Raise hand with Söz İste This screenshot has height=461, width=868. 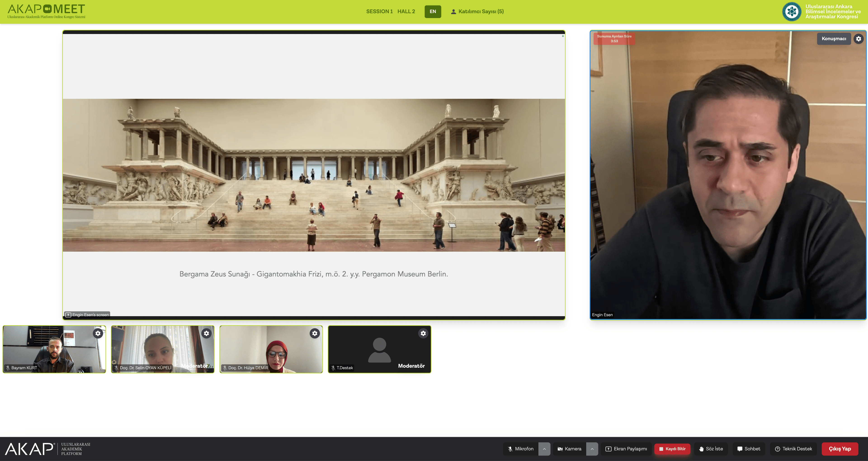point(711,449)
